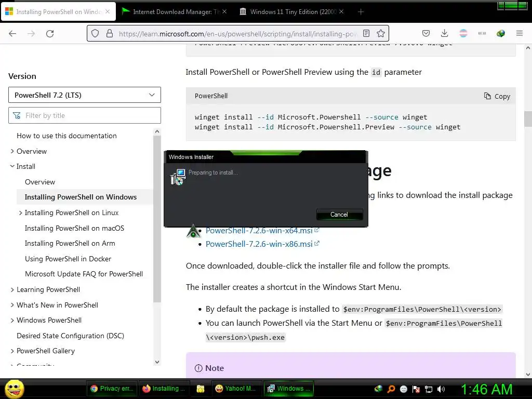Image resolution: width=532 pixels, height=399 pixels.
Task: Open the PowerShell 7.2 (LTS) version dropdown
Action: point(85,95)
